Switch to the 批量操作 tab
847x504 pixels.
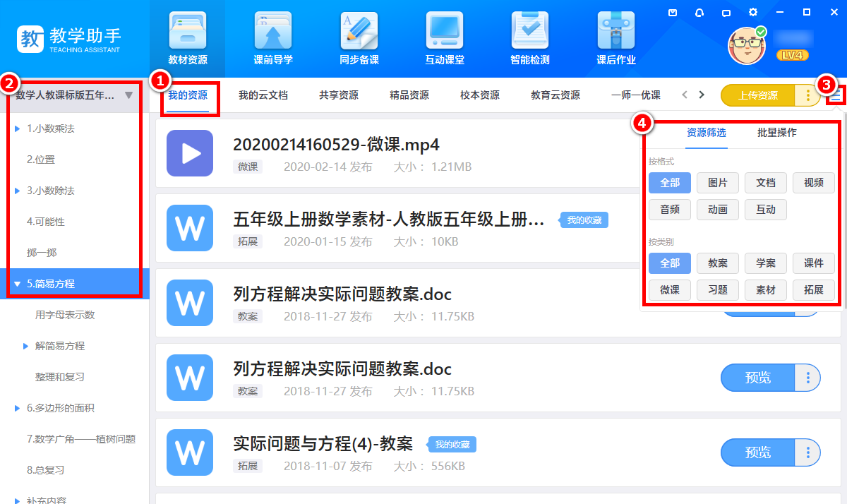click(x=776, y=132)
